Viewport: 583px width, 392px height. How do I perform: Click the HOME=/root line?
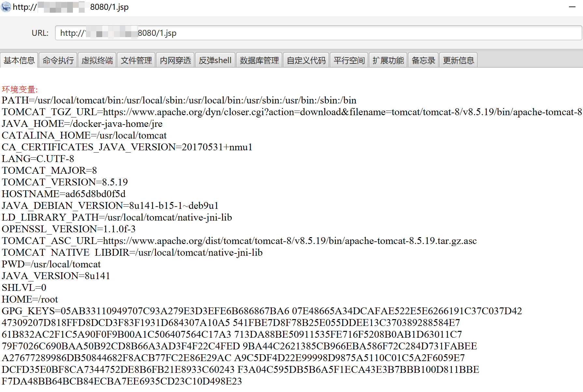click(30, 299)
